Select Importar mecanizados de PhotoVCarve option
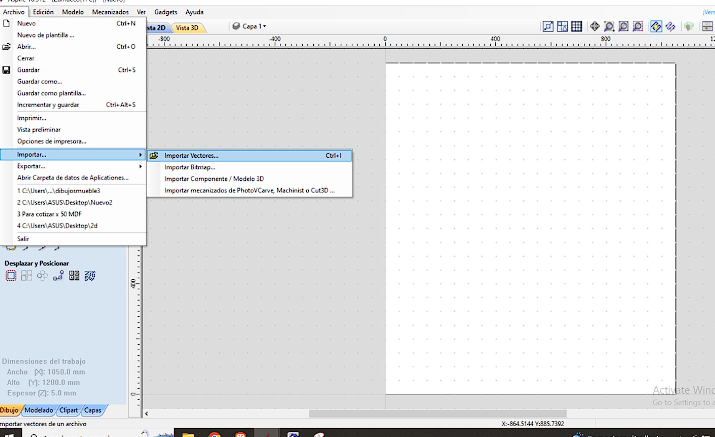The width and height of the screenshot is (715, 437). tap(250, 190)
